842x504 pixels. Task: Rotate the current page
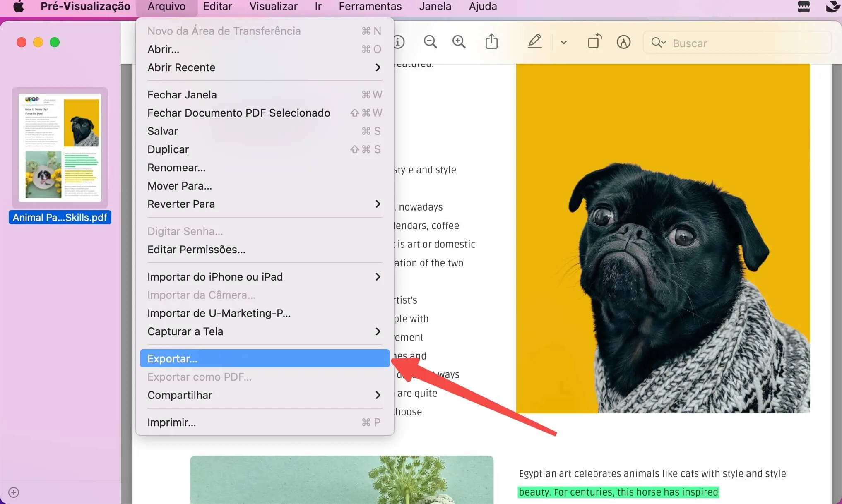(x=594, y=41)
